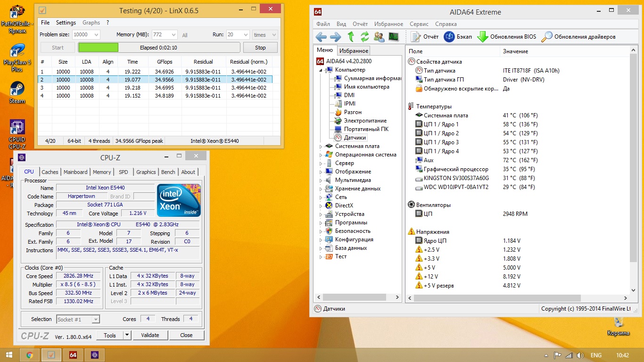
Task: Expand the Хранение данных tree node
Action: coord(321,189)
